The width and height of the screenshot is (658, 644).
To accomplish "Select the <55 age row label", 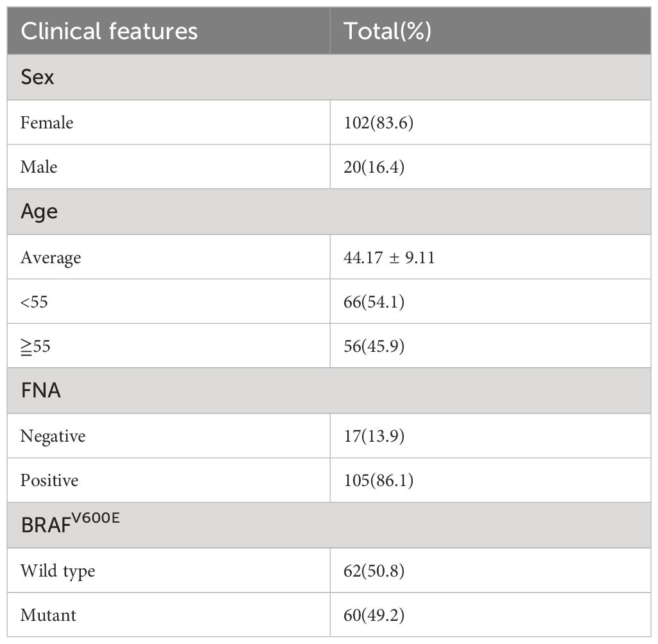I will tap(34, 301).
